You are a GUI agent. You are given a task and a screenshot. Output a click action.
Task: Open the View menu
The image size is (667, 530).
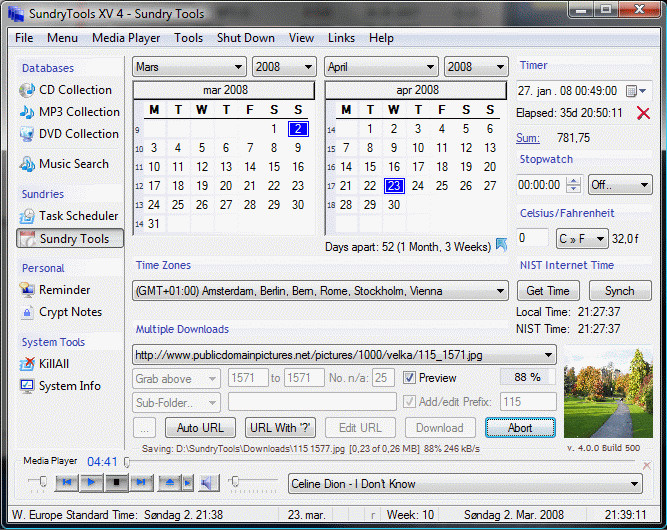click(301, 38)
